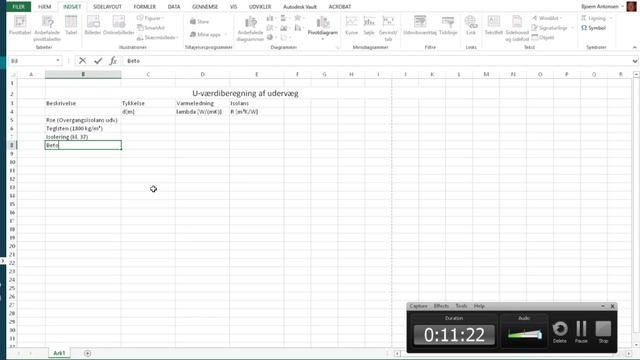Insert a Søjle sparkline
Screen dimensions: 640x360
(x=369, y=26)
